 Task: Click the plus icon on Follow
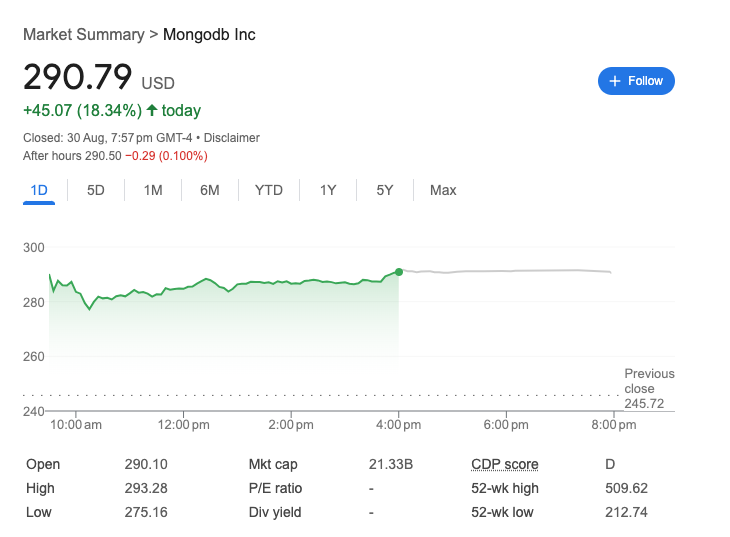pos(615,81)
